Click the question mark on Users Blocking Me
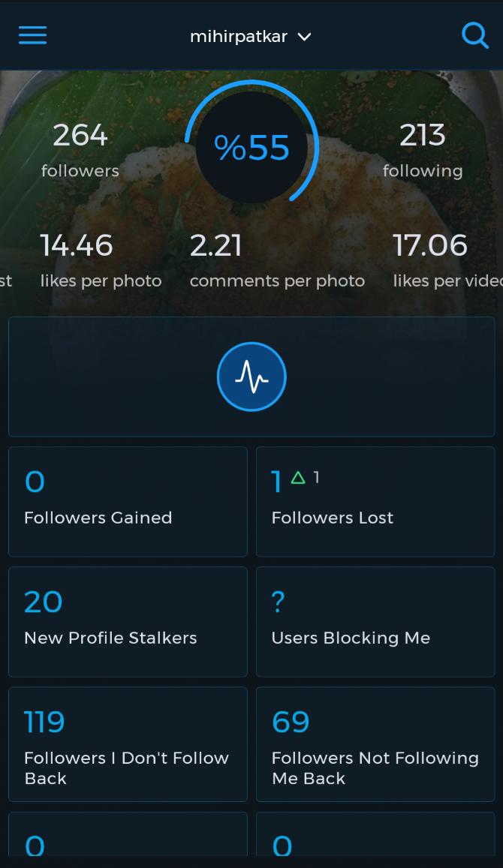 [x=278, y=601]
